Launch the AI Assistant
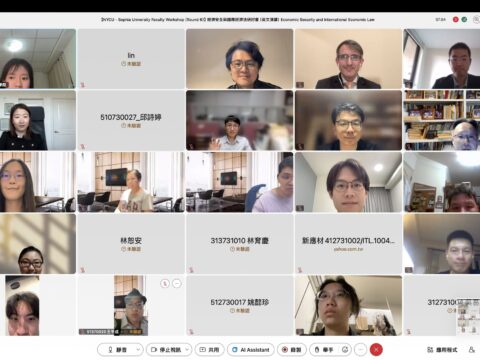 [251, 350]
